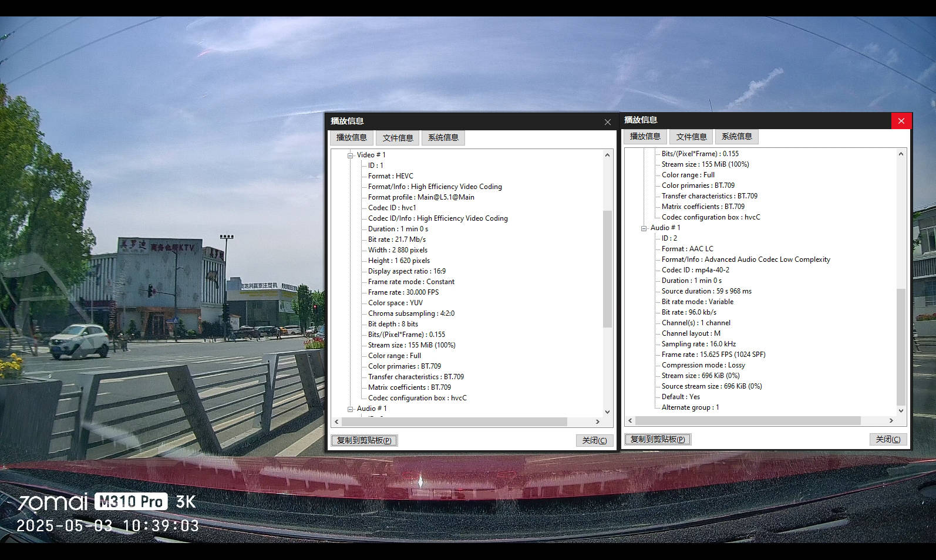Click the scroll-down arrow in left dialog

(x=607, y=412)
